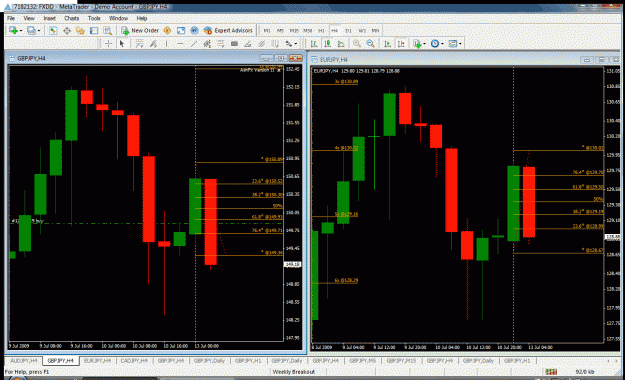Show the Market Watch window icon

tap(53, 30)
